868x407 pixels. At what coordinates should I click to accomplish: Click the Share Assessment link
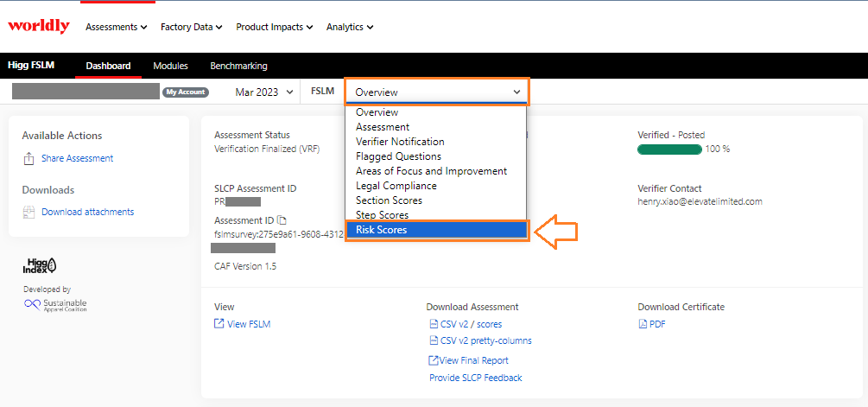tap(77, 158)
